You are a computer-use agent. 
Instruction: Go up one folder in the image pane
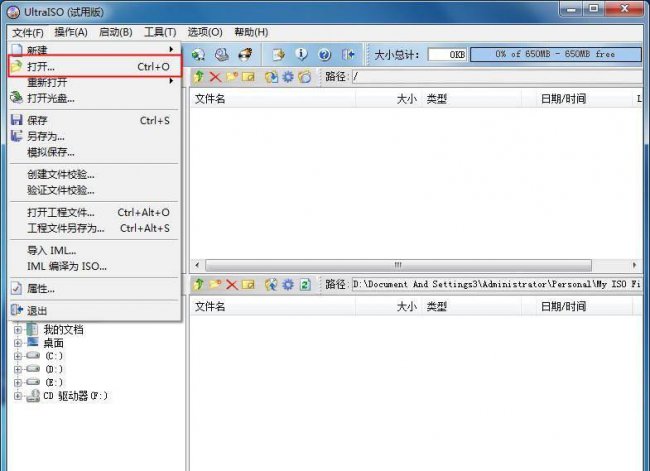click(x=199, y=76)
